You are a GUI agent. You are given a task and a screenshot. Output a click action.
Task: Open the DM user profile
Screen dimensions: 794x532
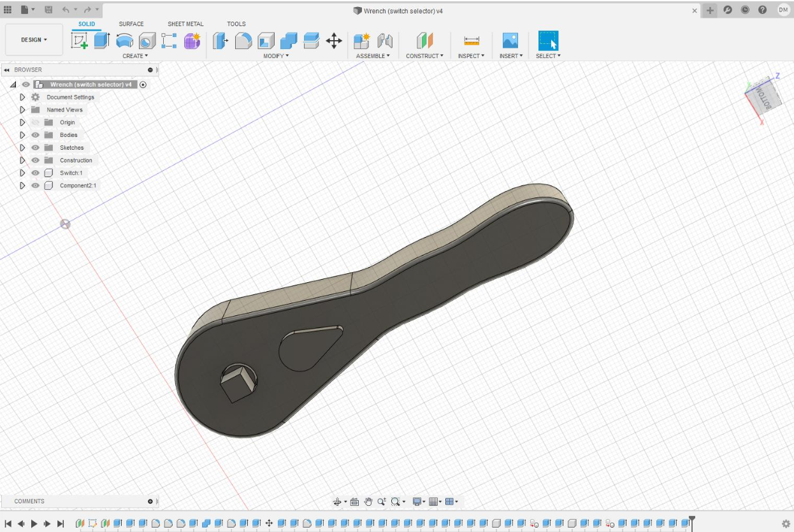[x=783, y=10]
